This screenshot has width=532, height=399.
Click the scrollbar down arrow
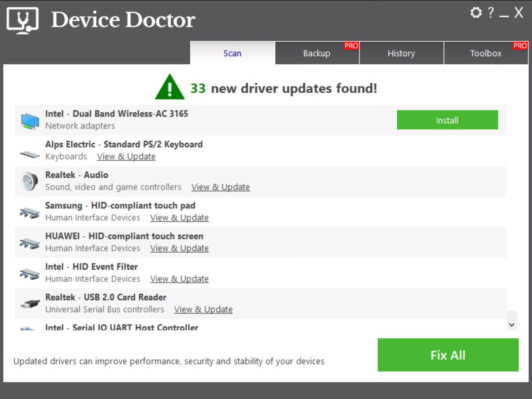click(512, 325)
